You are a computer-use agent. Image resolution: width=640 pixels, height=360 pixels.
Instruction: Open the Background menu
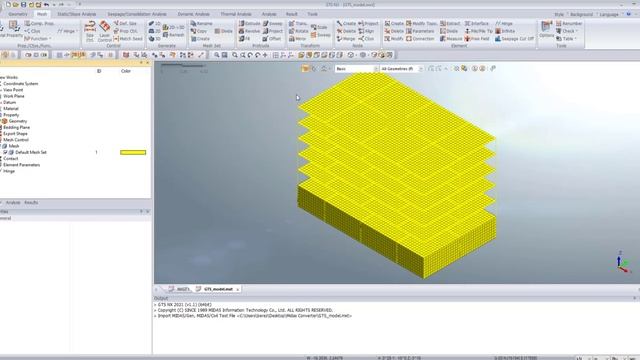click(x=582, y=14)
